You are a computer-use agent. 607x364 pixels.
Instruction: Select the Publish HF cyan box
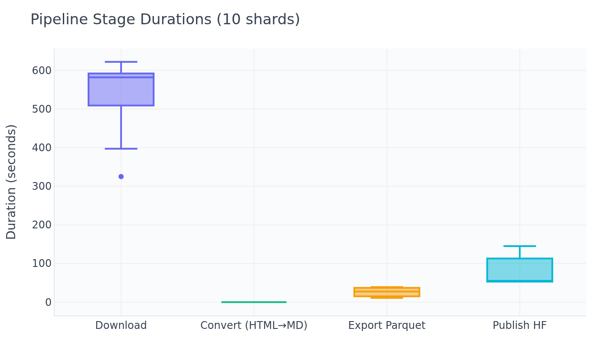click(x=520, y=270)
